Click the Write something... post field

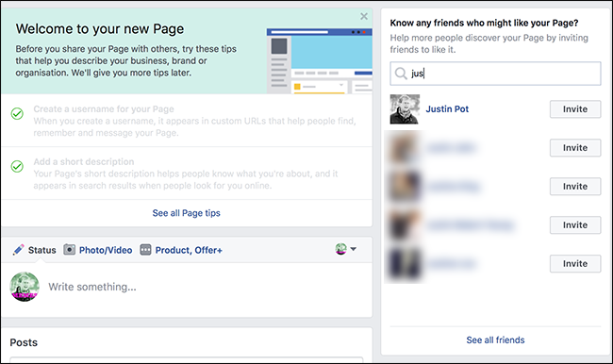(92, 287)
